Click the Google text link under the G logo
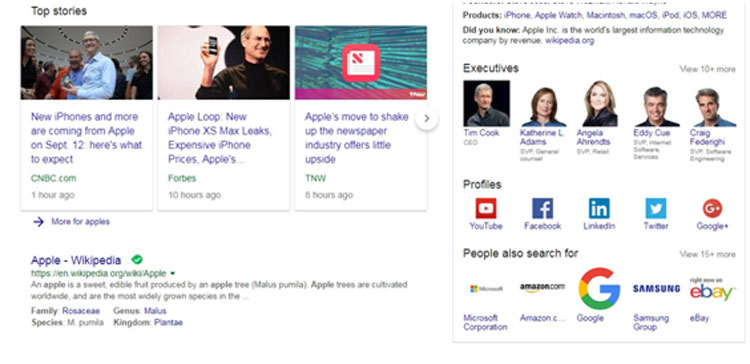Viewport: 750px width, 364px height. point(590,318)
